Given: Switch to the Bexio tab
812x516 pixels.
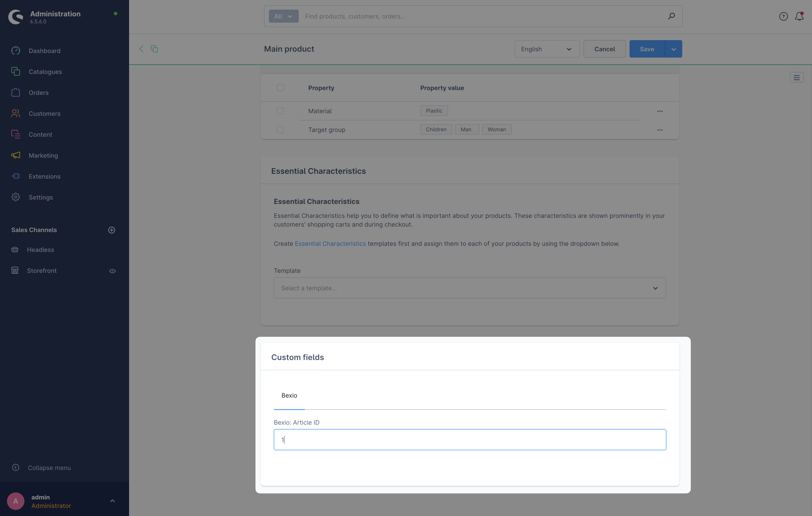Looking at the screenshot, I should [289, 395].
